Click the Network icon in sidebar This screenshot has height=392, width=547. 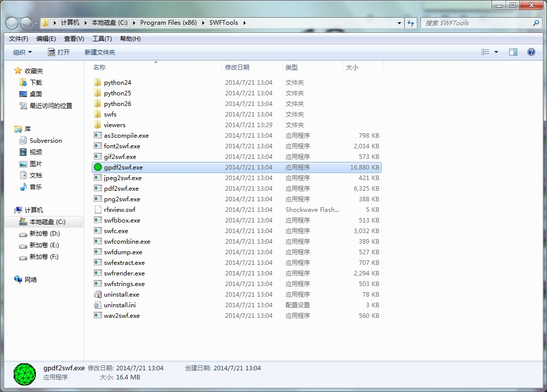tap(18, 279)
